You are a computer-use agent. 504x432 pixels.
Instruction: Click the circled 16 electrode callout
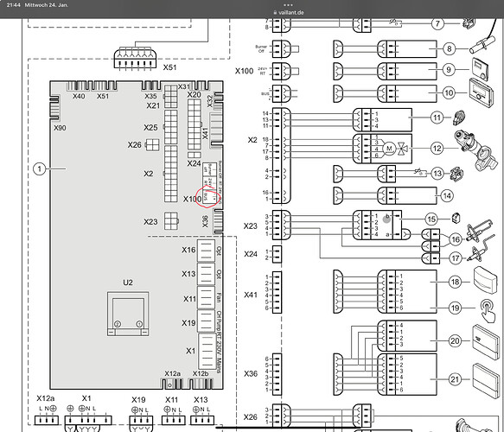456,239
